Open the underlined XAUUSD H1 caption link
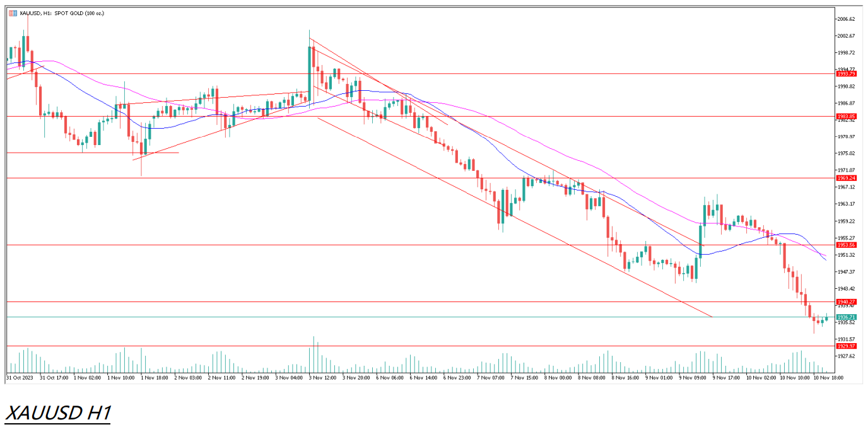Image resolution: width=868 pixels, height=427 pixels. pos(58,412)
